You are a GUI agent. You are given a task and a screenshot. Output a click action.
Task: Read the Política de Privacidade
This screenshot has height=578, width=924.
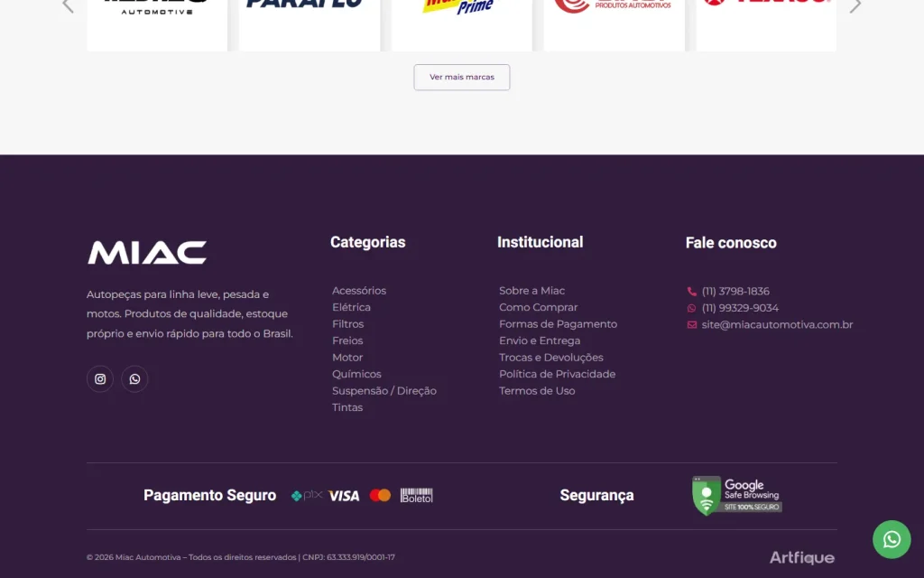[x=557, y=374]
